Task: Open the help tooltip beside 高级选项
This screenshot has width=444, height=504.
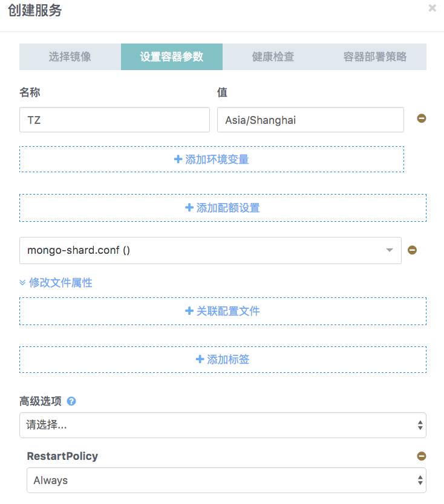Action: (71, 401)
